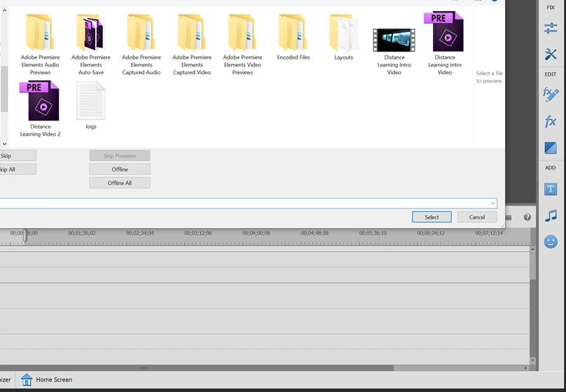Click the greyed-out Skip Previews button

click(120, 156)
